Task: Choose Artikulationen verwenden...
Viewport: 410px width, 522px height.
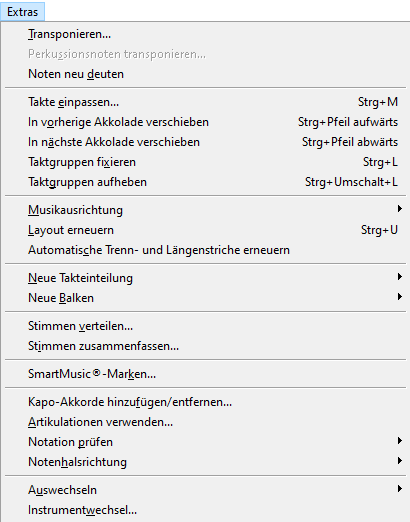Action: click(x=205, y=422)
